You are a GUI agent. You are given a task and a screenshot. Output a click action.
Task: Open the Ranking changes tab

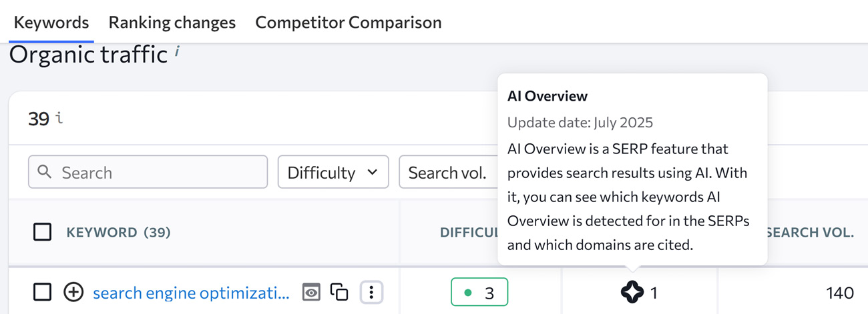(172, 23)
